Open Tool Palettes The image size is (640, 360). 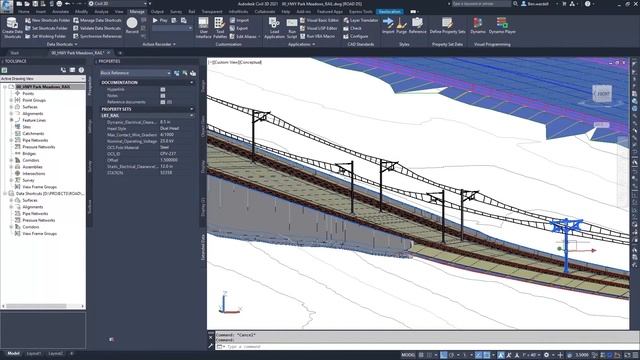tap(220, 28)
